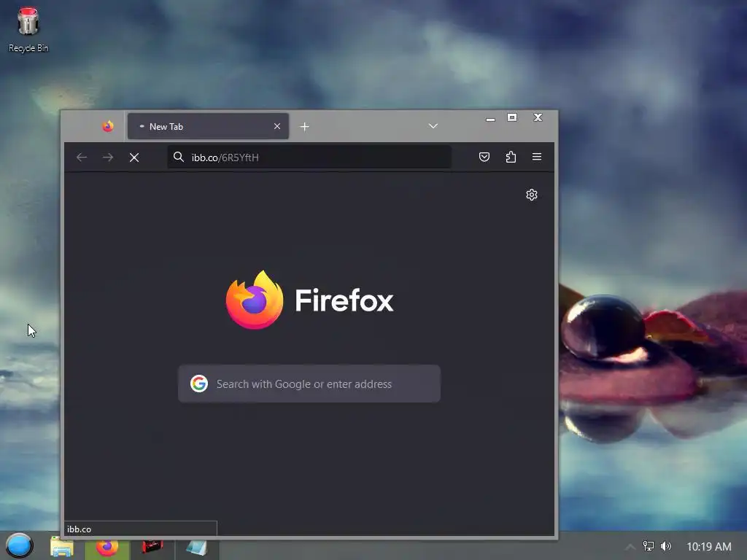This screenshot has width=747, height=560.
Task: Personalize new tab with gear icon
Action: pos(532,195)
